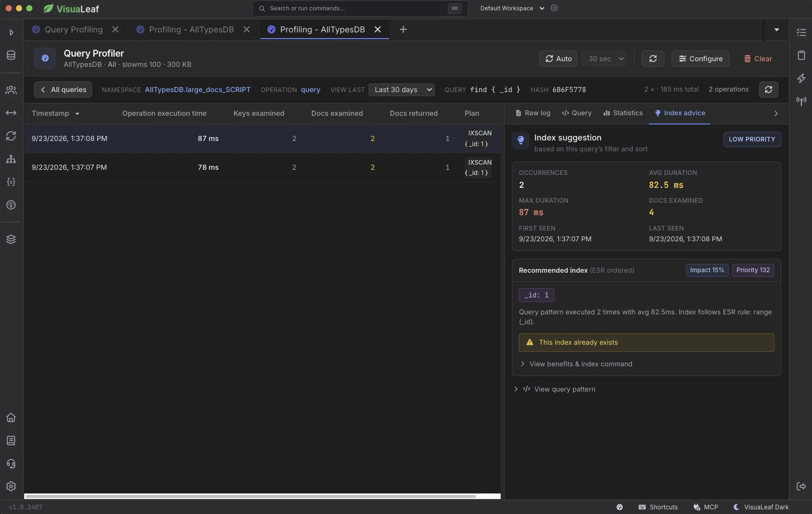
Task: Click the refresh icon next to Configure
Action: pos(653,59)
